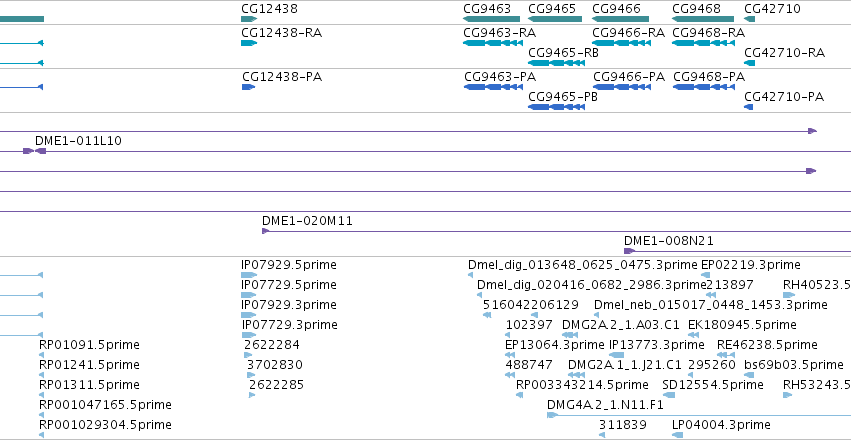Click the DMG4A.2_1.N11.F1 feature arrow
This screenshot has width=851, height=440.
[x=552, y=415]
